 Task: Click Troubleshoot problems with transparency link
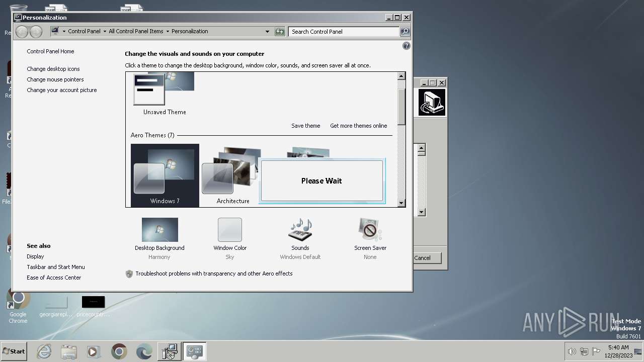coord(214,274)
